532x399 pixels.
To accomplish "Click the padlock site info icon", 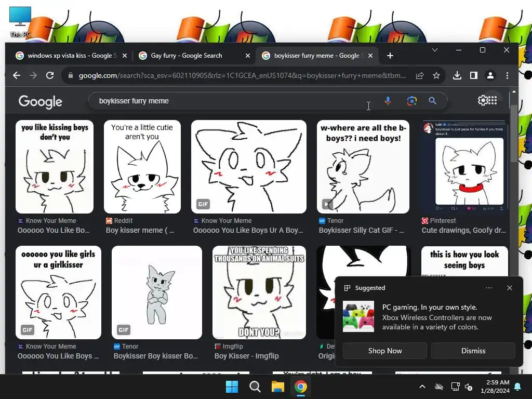I will (71, 75).
